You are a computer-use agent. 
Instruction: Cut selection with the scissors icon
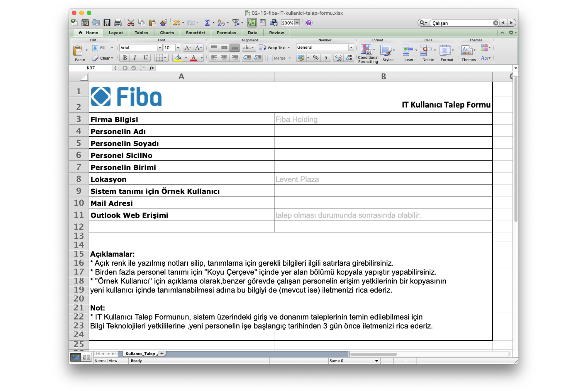(131, 22)
